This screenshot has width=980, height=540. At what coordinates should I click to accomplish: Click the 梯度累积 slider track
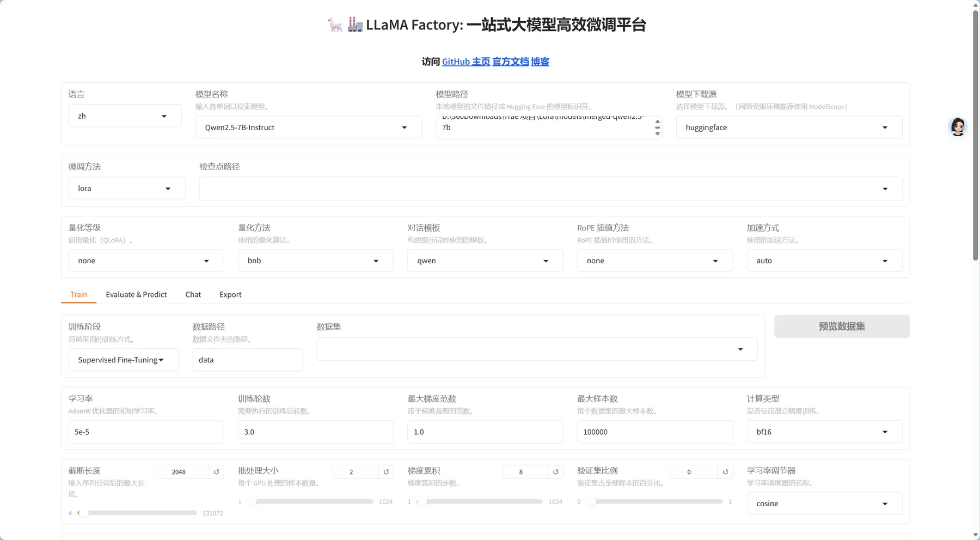click(480, 501)
